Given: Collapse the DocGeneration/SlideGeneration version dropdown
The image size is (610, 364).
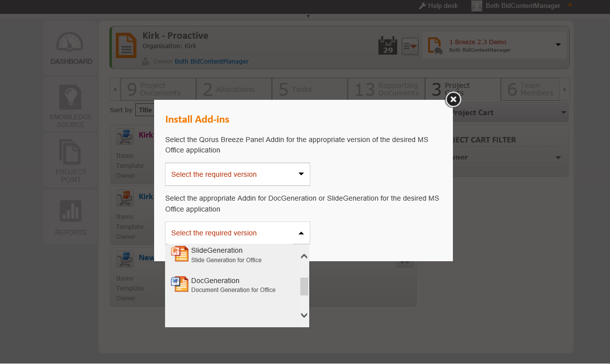Looking at the screenshot, I should click(x=238, y=233).
